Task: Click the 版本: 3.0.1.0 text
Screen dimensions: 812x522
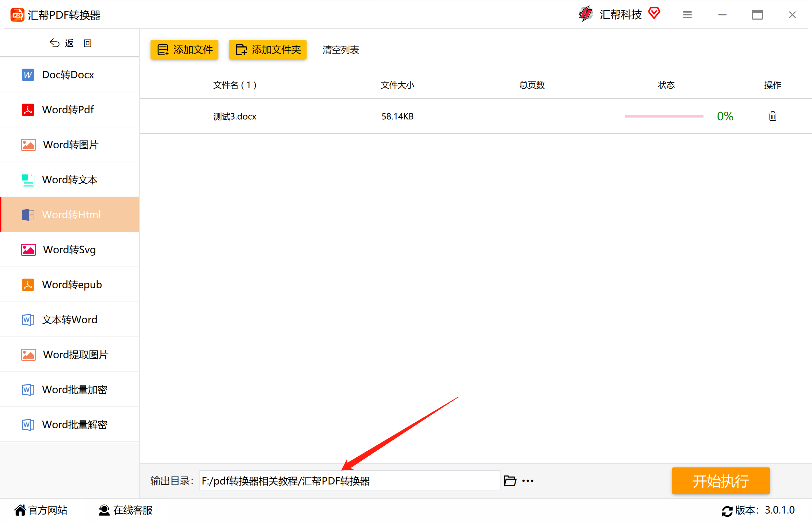Action: (x=765, y=510)
